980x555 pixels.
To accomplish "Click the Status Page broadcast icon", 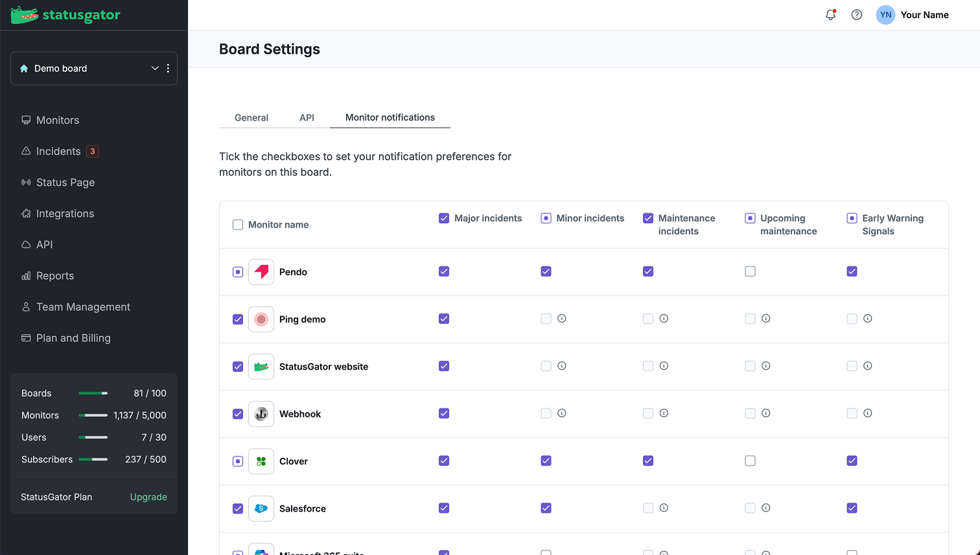I will 26,182.
